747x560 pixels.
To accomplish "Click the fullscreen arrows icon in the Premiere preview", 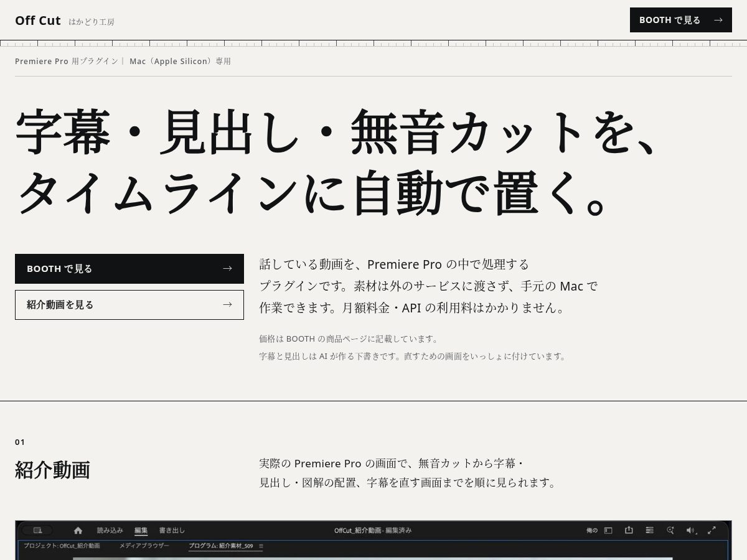I will (712, 531).
